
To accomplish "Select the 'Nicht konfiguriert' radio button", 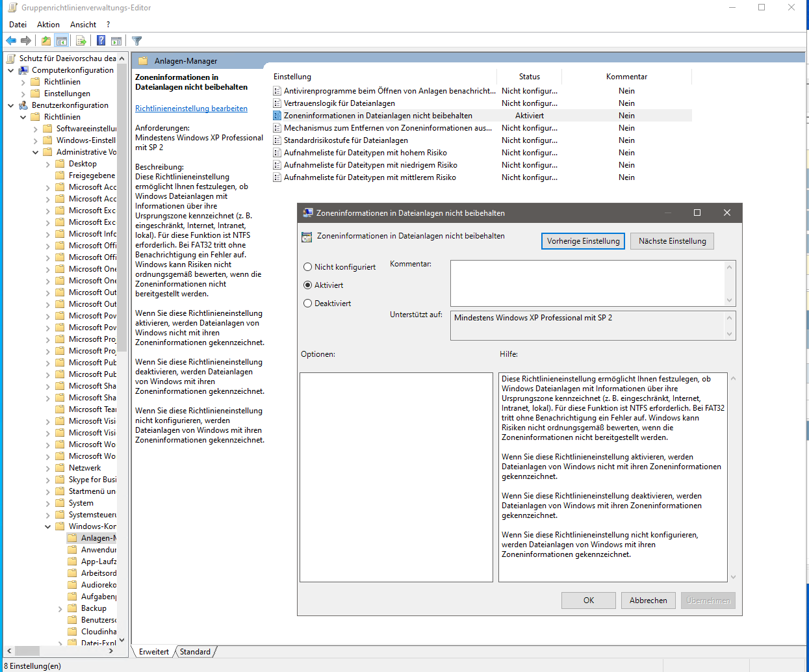I will click(308, 267).
